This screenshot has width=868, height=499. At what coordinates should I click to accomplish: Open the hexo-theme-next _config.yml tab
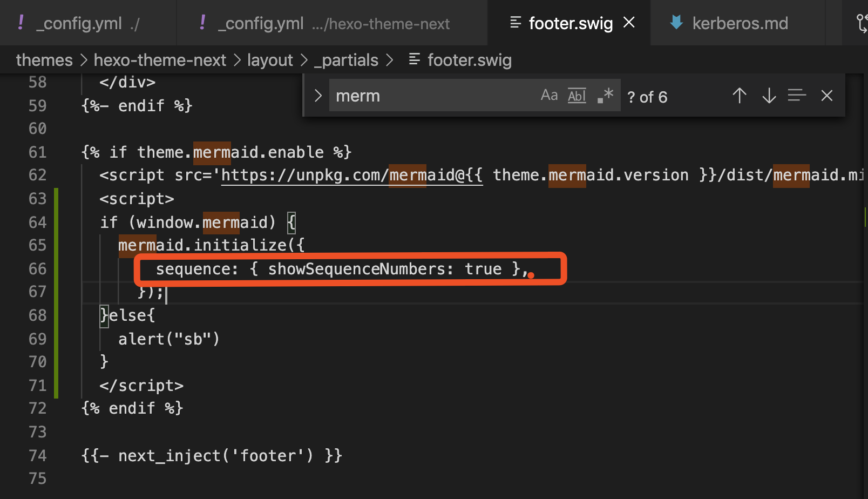(332, 23)
